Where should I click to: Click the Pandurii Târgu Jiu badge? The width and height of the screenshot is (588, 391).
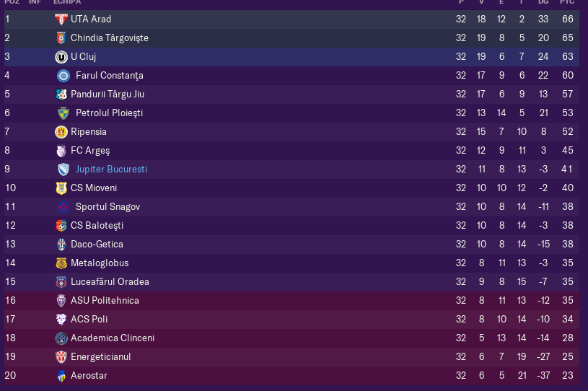[x=61, y=95]
